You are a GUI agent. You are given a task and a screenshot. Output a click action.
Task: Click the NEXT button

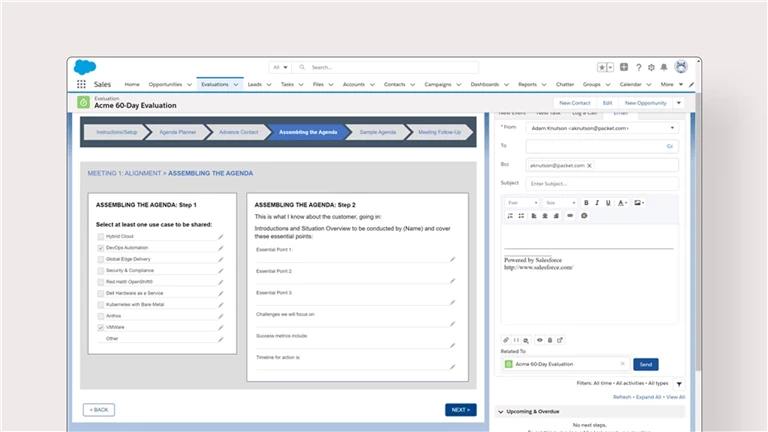pyautogui.click(x=460, y=409)
